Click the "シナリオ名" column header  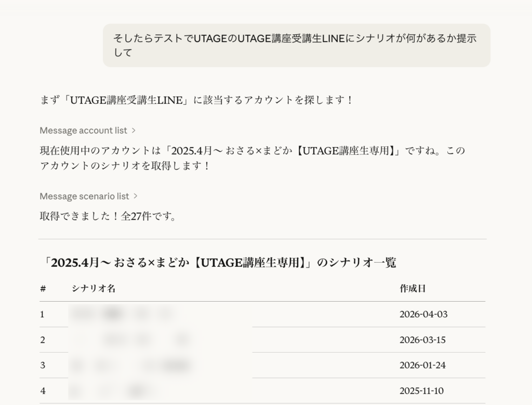click(x=94, y=289)
